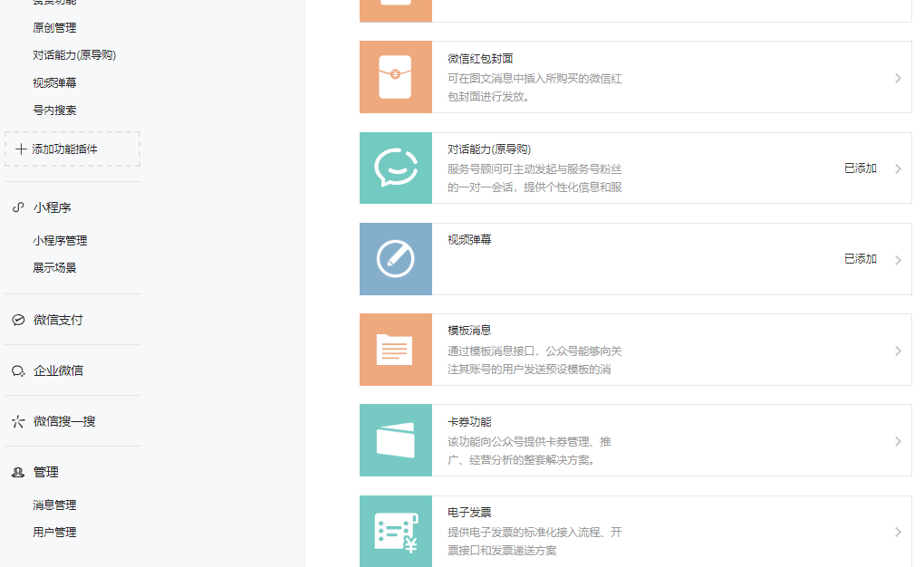Expand the 模板消息 row arrow
The height and width of the screenshot is (567, 924).
pos(898,351)
